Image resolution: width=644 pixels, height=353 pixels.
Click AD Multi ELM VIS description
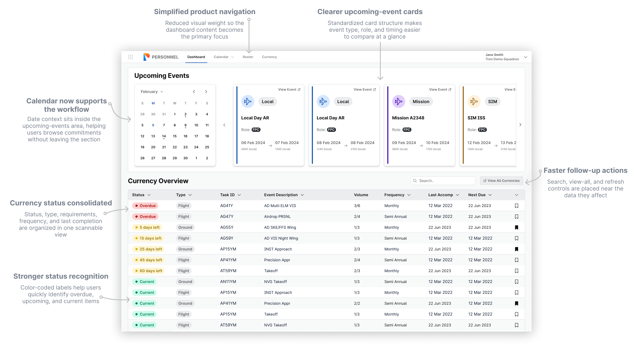point(280,206)
